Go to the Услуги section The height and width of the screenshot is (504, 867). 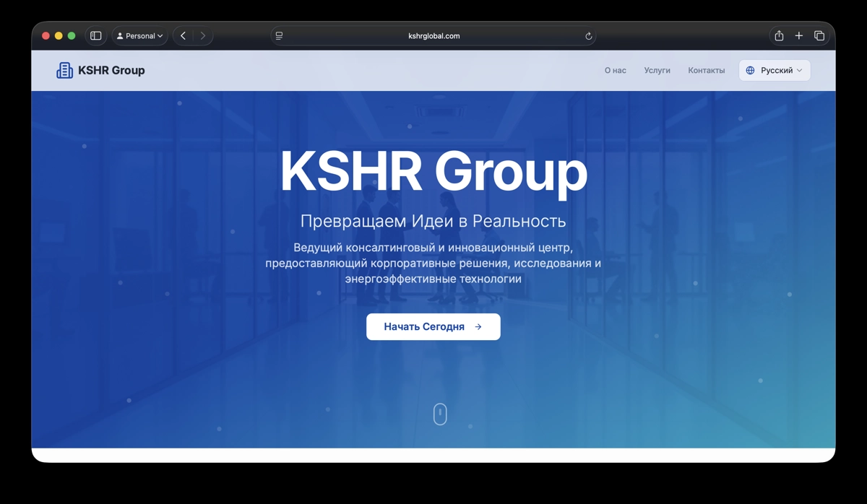[657, 71]
